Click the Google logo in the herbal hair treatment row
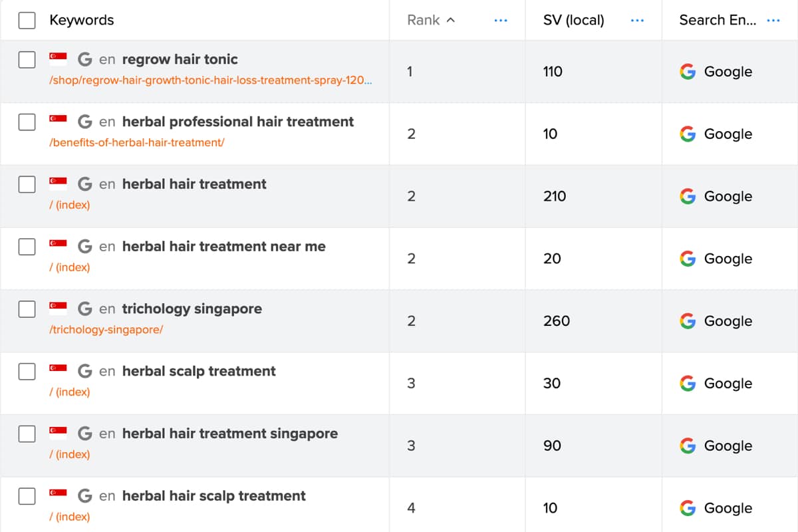Viewport: 798px width, 532px height. (x=688, y=196)
